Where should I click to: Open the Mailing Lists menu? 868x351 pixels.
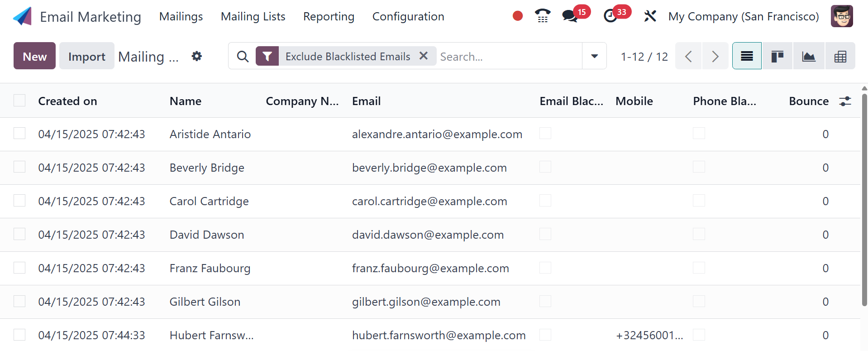tap(253, 17)
